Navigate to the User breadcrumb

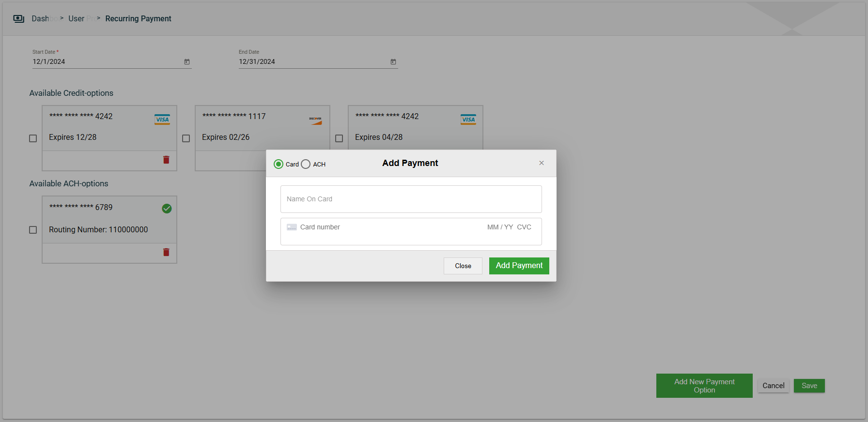coord(76,19)
